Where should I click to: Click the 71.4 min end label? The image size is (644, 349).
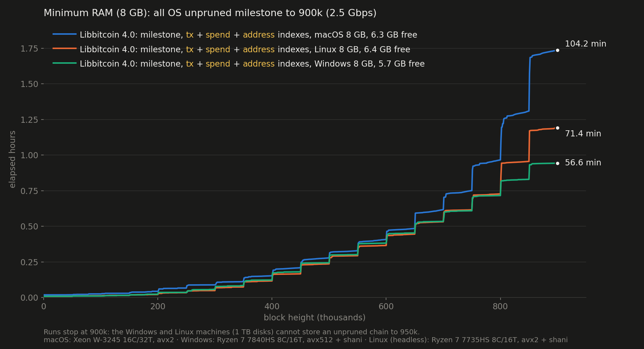click(583, 134)
